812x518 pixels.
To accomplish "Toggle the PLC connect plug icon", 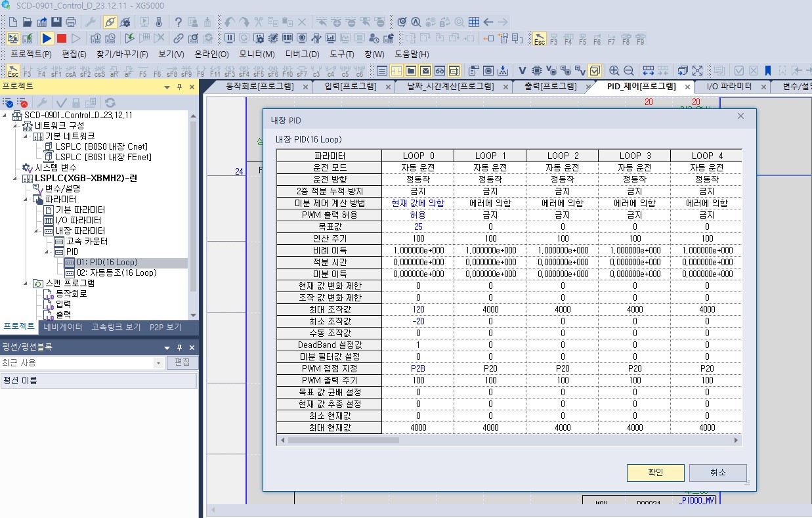I will (x=110, y=22).
